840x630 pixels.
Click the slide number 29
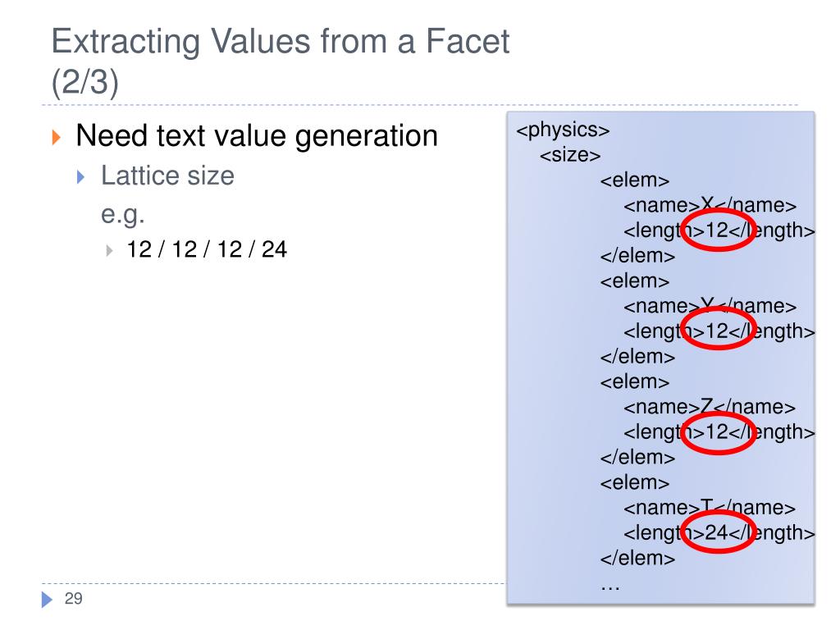tap(73, 598)
